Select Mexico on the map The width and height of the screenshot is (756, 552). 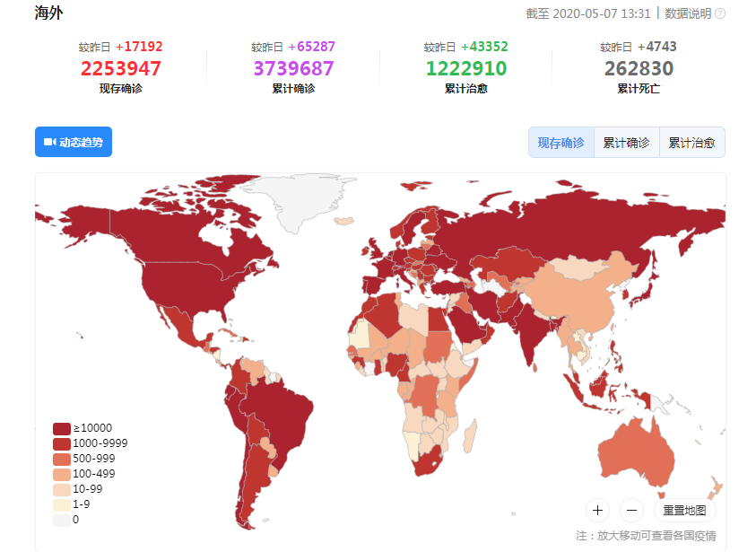183,326
